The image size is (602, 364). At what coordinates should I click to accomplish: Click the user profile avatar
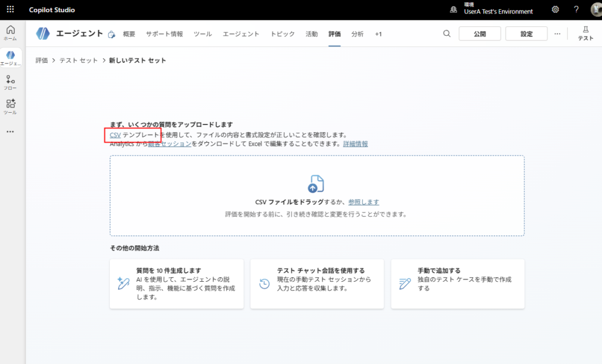pos(595,10)
